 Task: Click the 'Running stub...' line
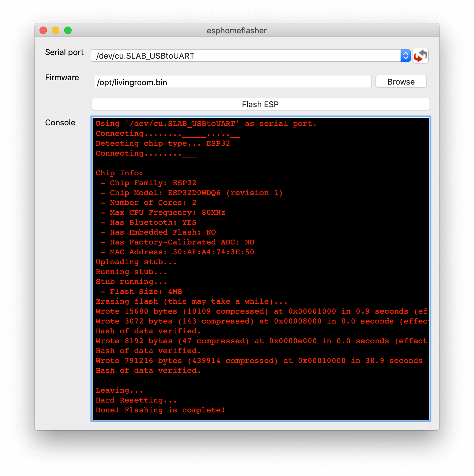(x=131, y=272)
